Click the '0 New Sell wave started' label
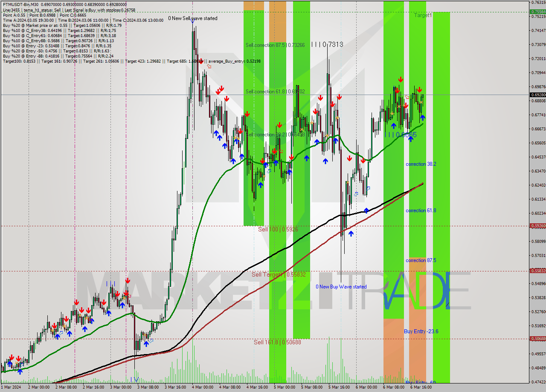This screenshot has width=546, height=392. click(x=192, y=18)
